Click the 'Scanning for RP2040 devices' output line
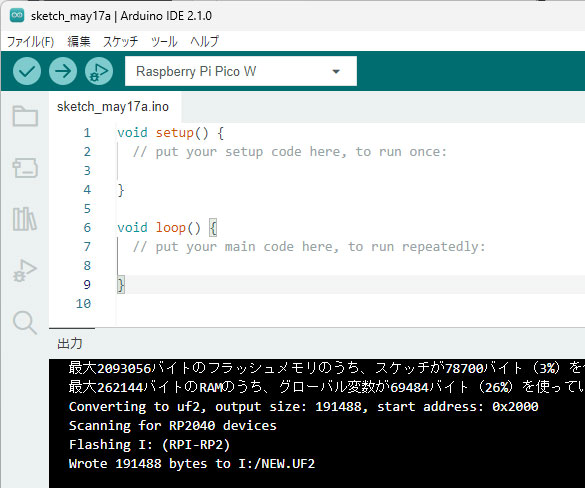585x488 pixels. pyautogui.click(x=173, y=426)
